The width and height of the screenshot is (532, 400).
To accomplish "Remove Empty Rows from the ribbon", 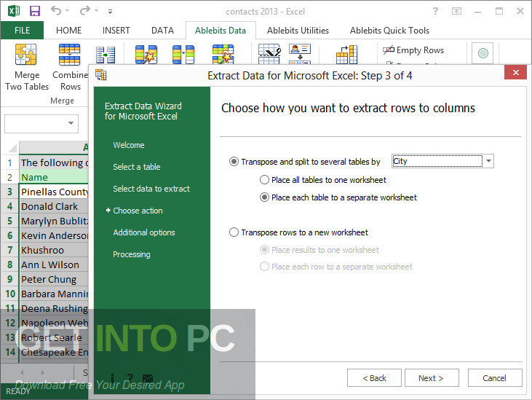I will pyautogui.click(x=413, y=50).
